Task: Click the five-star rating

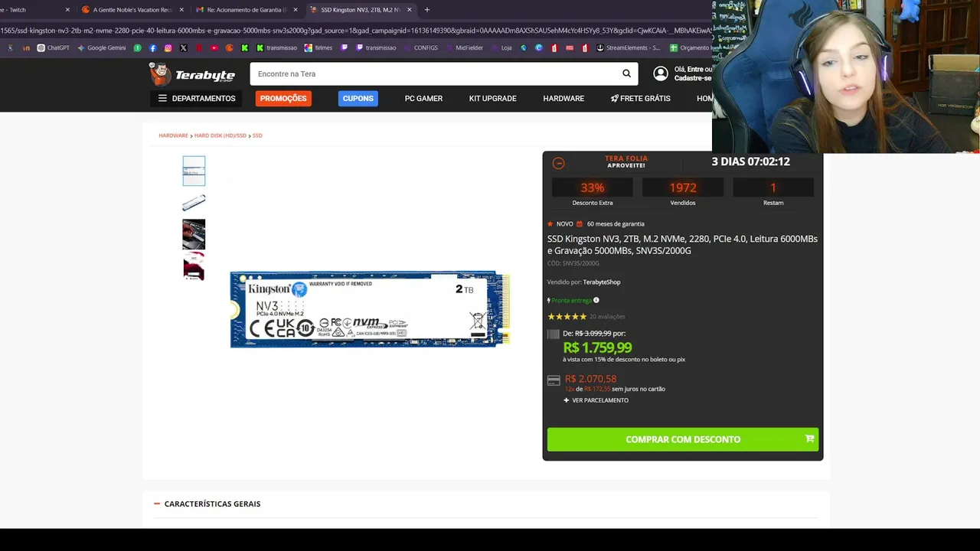Action: 567,316
